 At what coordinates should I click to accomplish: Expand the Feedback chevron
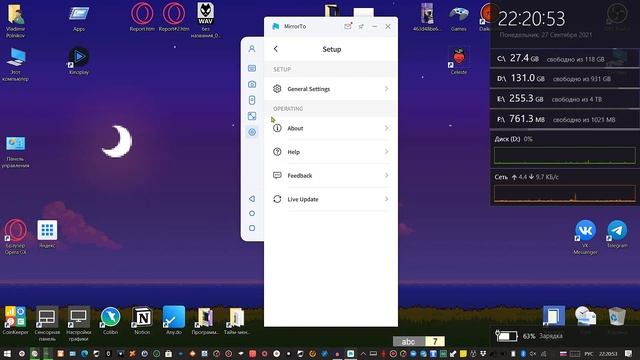pyautogui.click(x=386, y=176)
